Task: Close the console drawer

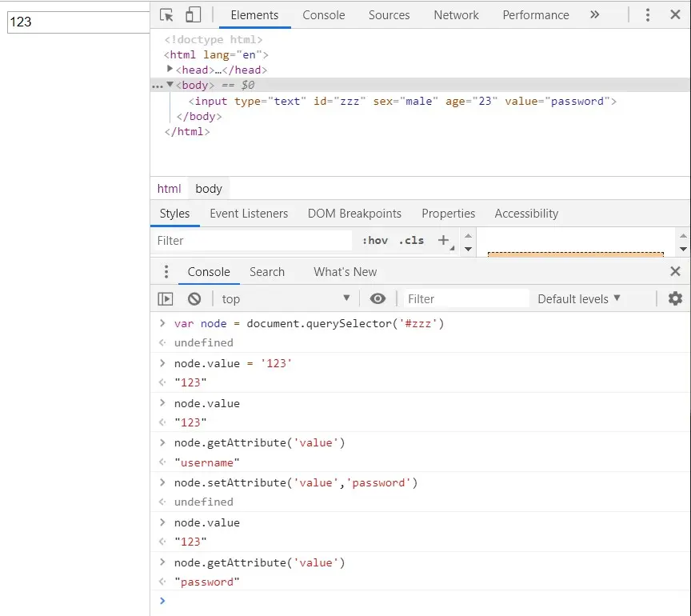Action: tap(675, 272)
